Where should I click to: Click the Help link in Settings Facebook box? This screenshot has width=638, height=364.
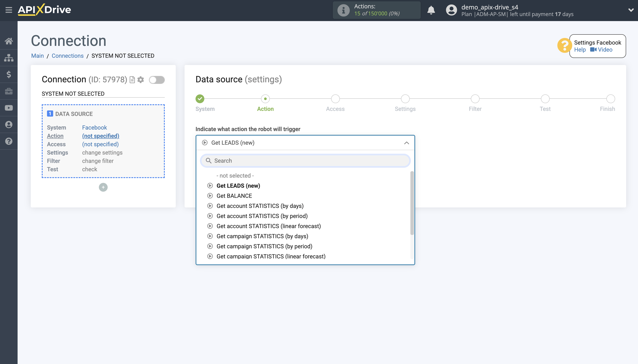[x=580, y=50]
